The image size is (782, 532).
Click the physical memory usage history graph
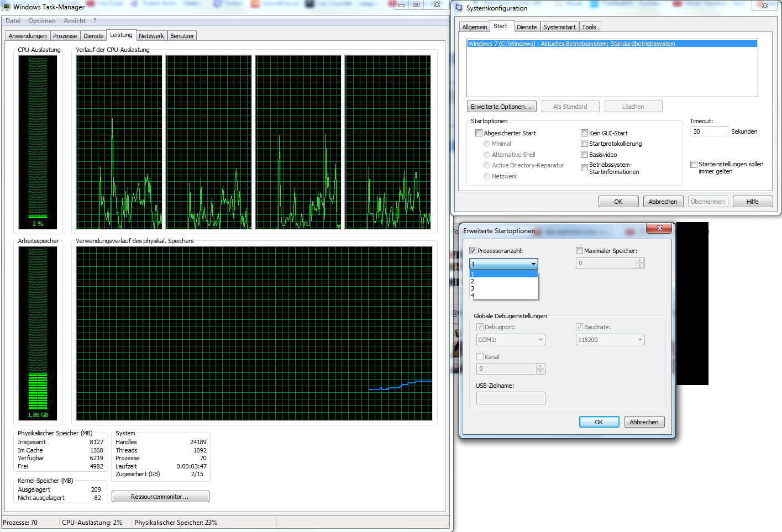[x=254, y=333]
